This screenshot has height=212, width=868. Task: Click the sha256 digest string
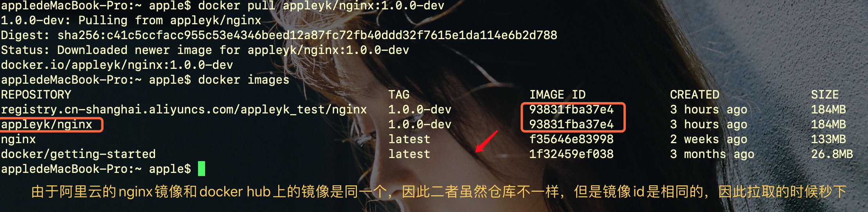coord(307,35)
